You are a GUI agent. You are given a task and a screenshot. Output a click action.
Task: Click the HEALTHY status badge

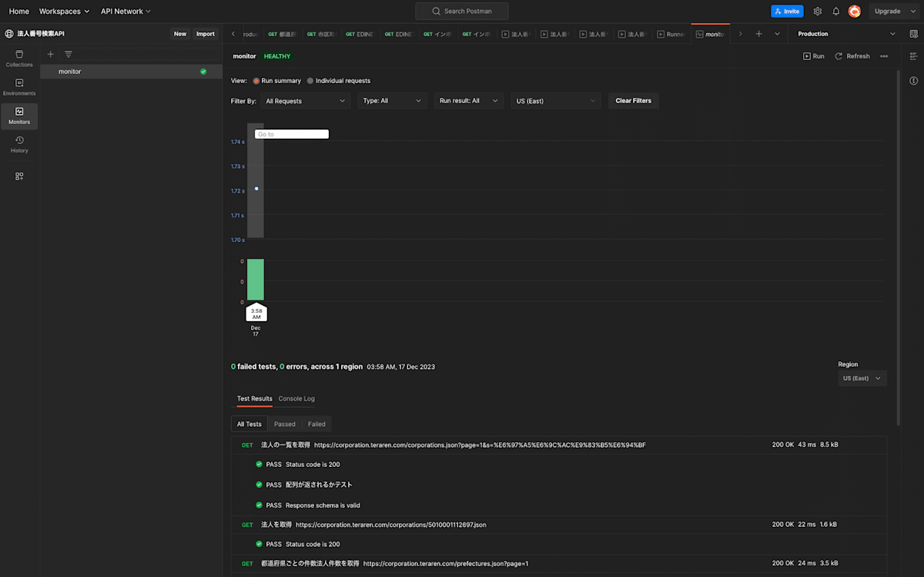click(x=277, y=56)
